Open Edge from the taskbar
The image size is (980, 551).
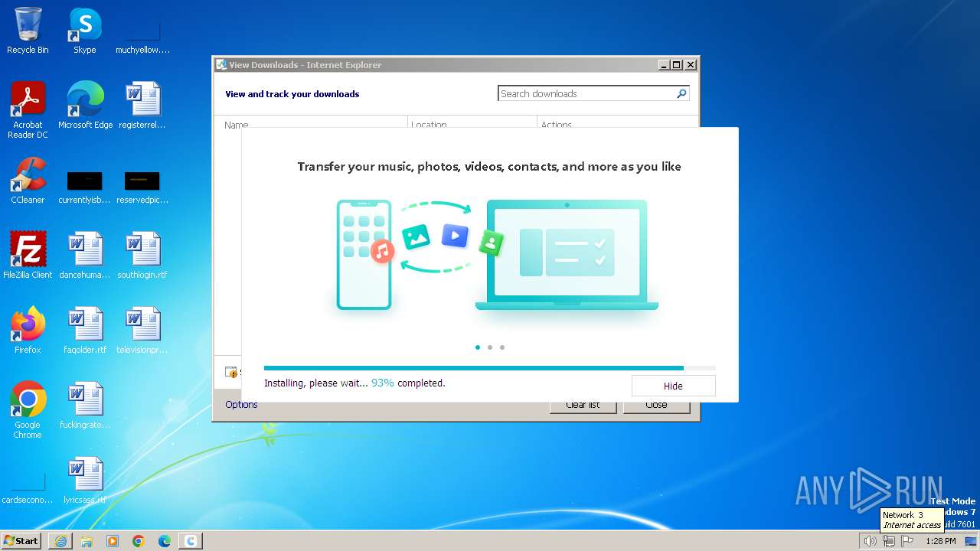coord(165,541)
